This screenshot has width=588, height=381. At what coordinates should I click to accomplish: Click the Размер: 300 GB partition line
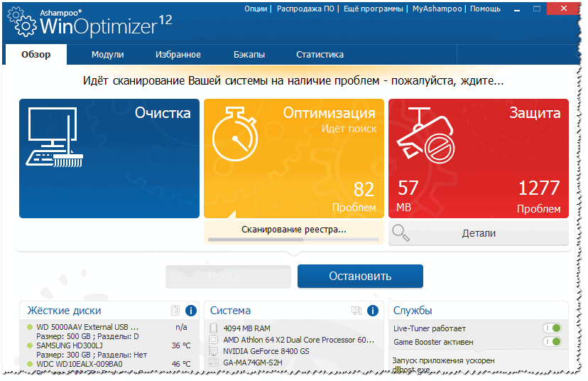tap(92, 355)
